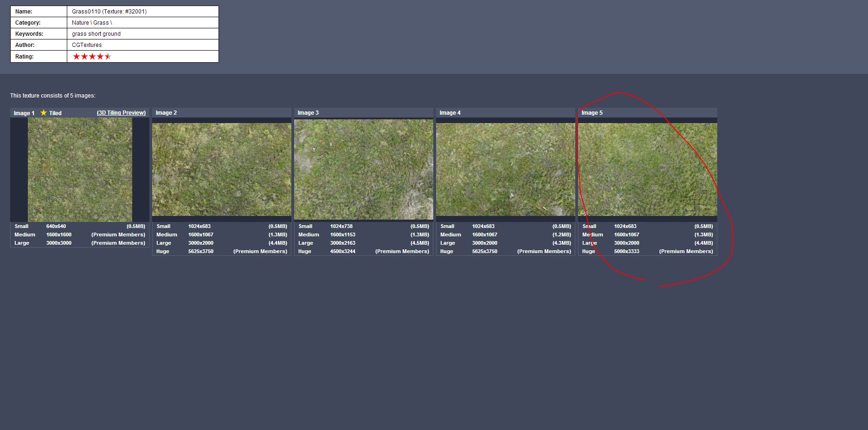Screen dimensions: 868x430
Task: Select Image 2 Huge 5625x3750 size
Action: pos(201,252)
